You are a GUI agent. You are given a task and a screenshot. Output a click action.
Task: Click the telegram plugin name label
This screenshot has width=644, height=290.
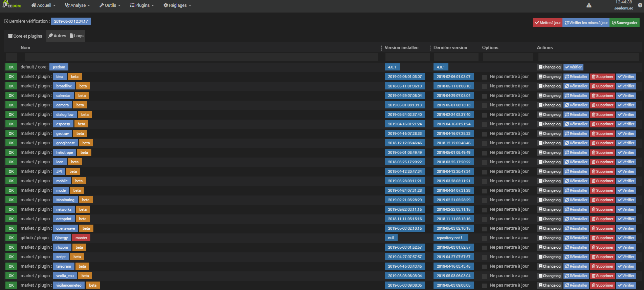tap(64, 266)
